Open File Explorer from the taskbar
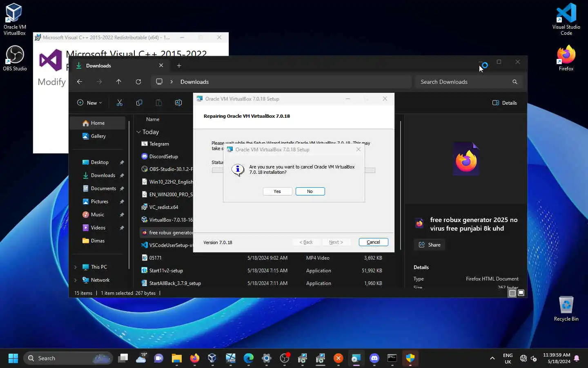This screenshot has width=588, height=368. click(x=176, y=358)
